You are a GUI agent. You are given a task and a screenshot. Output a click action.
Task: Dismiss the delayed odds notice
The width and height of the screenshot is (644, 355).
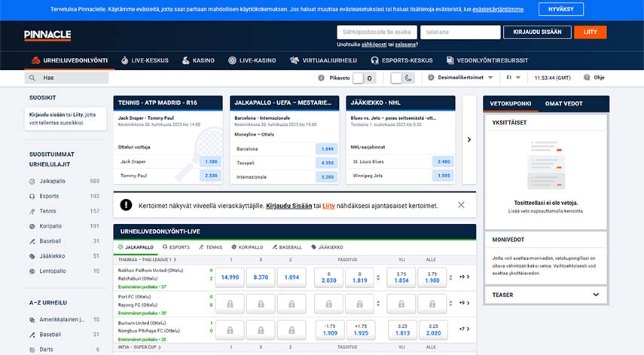461,204
